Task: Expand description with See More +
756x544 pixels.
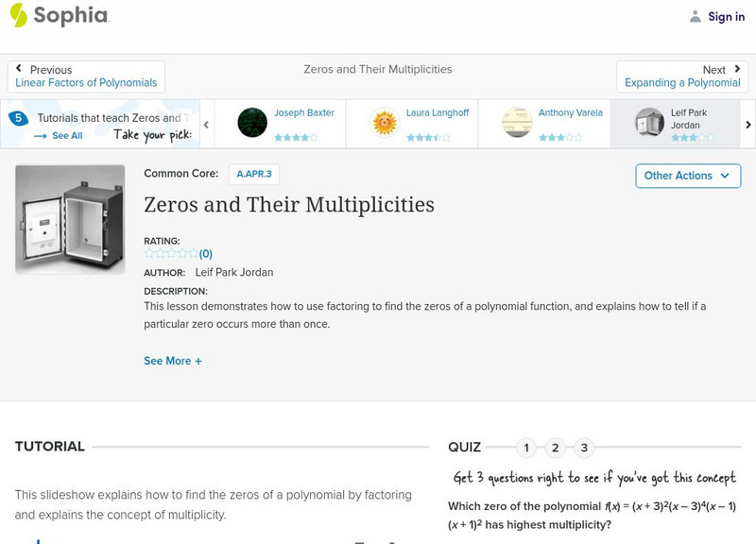Action: click(173, 361)
